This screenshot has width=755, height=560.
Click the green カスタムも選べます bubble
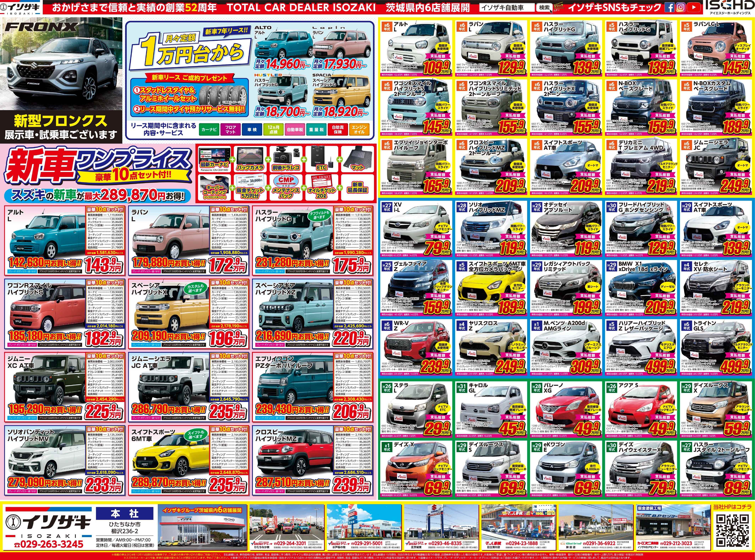(196, 289)
